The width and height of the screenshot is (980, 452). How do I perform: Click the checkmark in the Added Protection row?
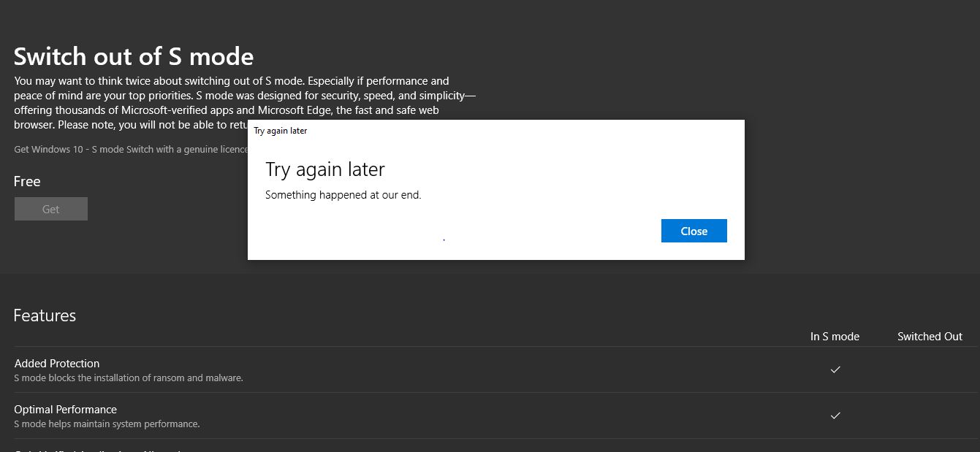(835, 369)
